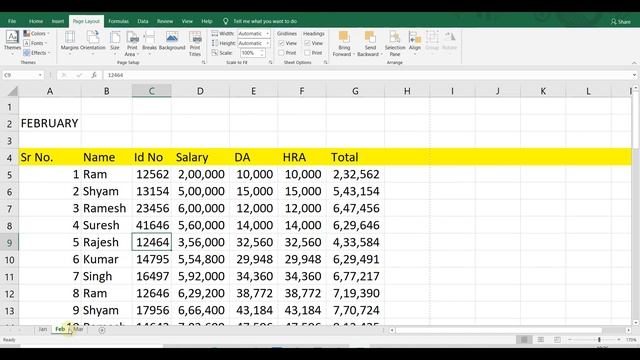Expand the formula bar
The image size is (640, 360).
pyautogui.click(x=634, y=75)
